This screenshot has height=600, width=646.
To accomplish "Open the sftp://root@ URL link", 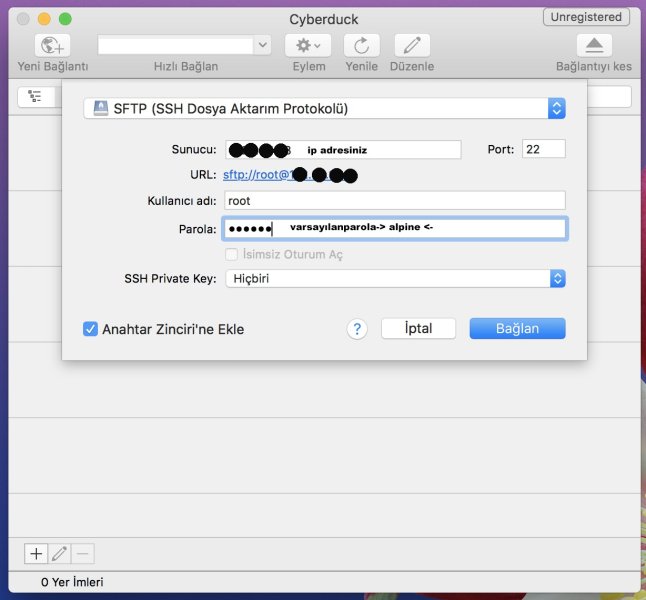I will 290,175.
